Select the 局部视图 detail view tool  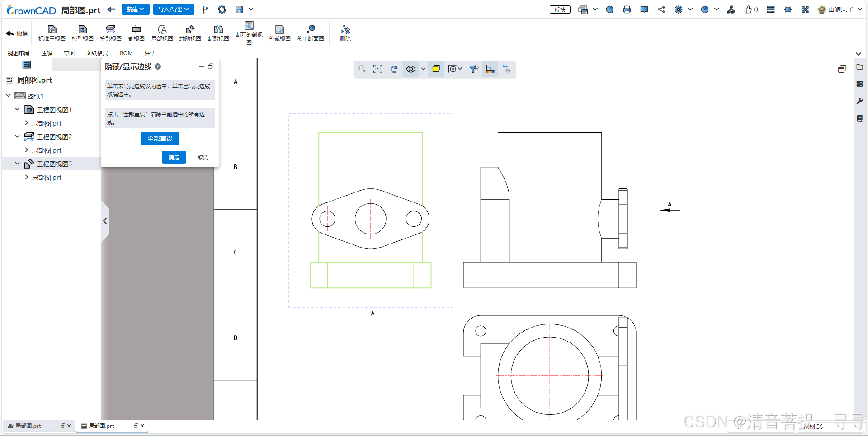(162, 33)
